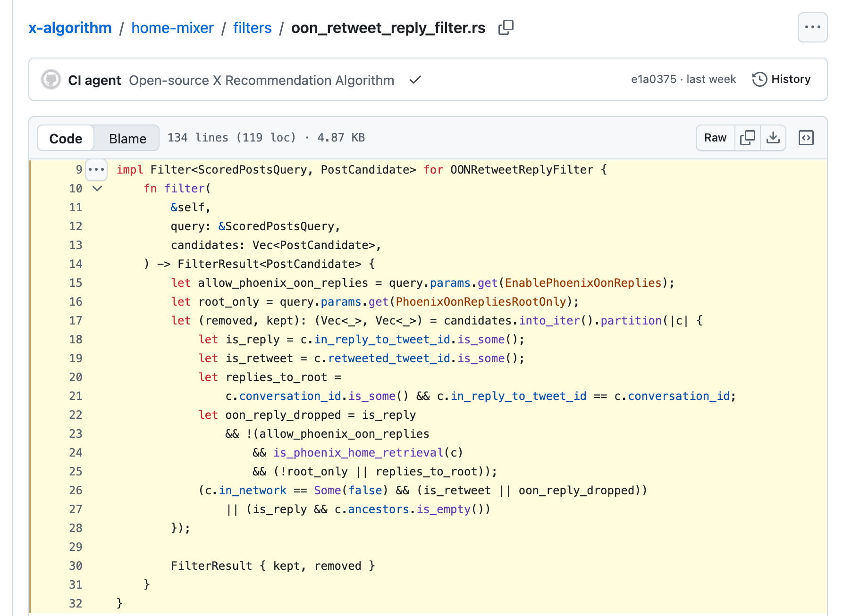Select line number 30
The width and height of the screenshot is (843, 616).
pyautogui.click(x=76, y=566)
